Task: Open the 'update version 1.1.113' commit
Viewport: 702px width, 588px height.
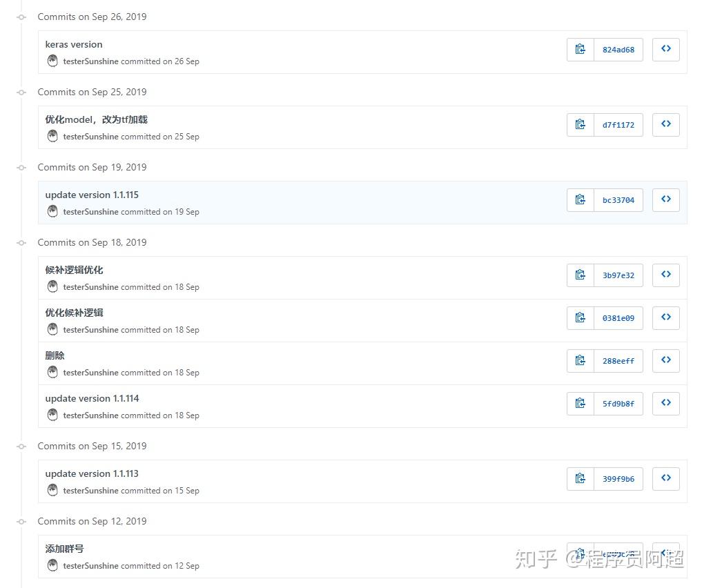Action: point(92,473)
